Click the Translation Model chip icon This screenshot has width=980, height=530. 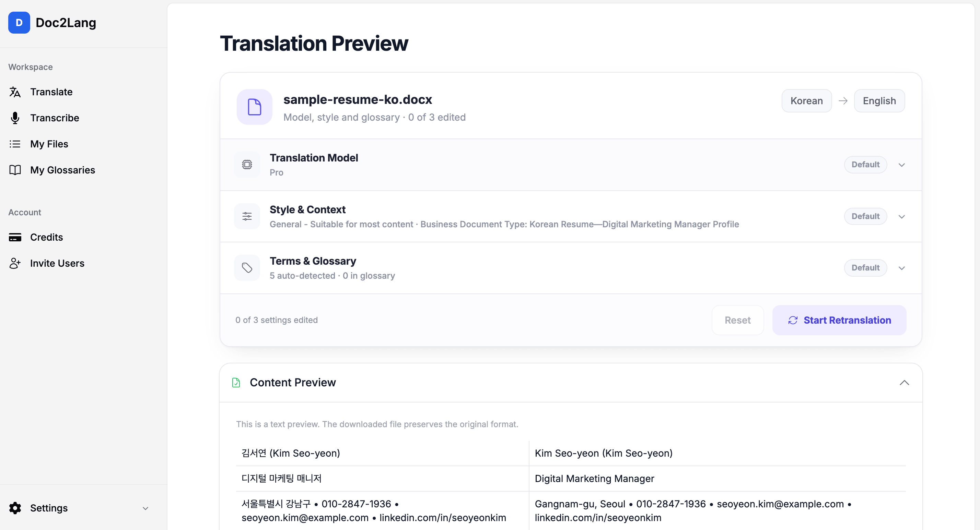247,165
